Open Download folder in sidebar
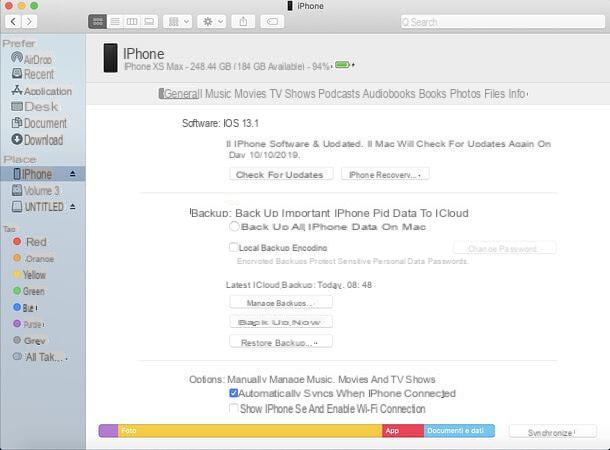The width and height of the screenshot is (610, 450). 37,140
